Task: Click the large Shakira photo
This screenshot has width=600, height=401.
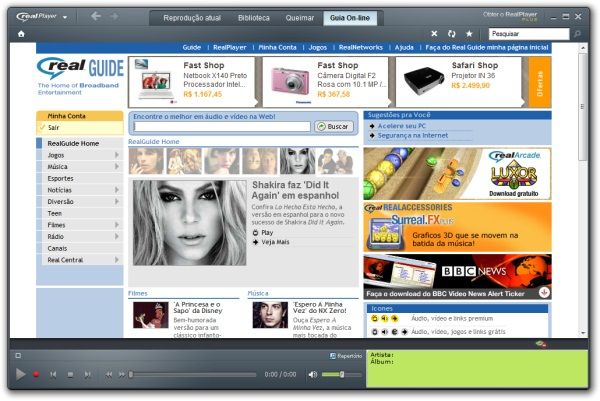Action: tap(189, 223)
